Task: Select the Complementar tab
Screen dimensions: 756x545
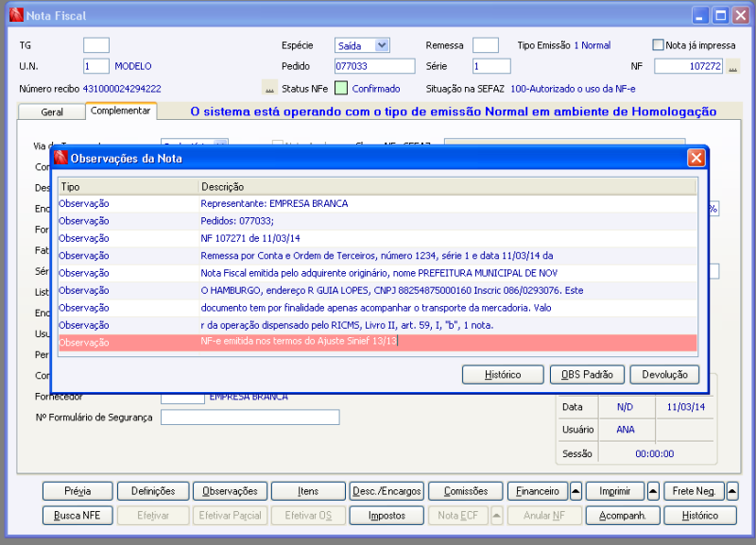Action: 121,111
